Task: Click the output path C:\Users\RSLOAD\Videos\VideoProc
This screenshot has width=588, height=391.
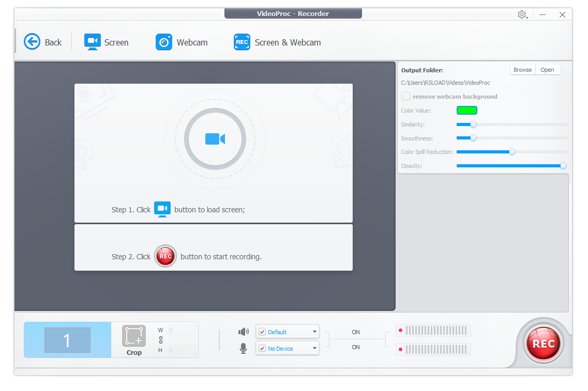Action: pyautogui.click(x=445, y=83)
